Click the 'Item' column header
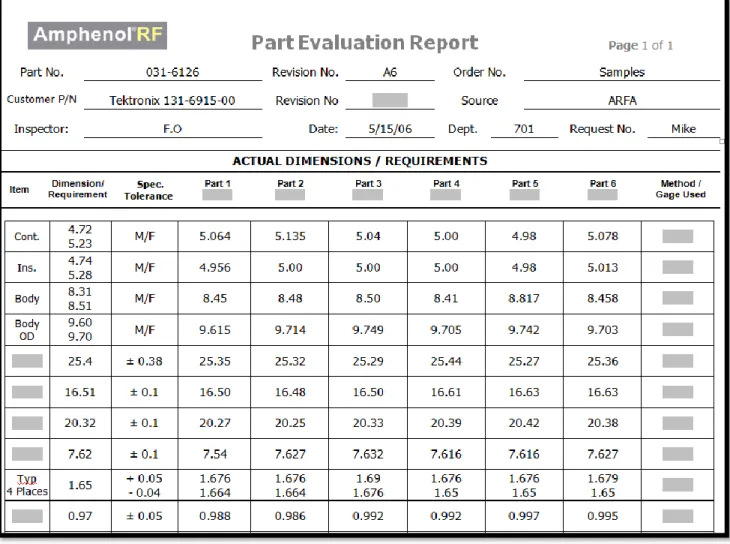The image size is (730, 544). 19,190
